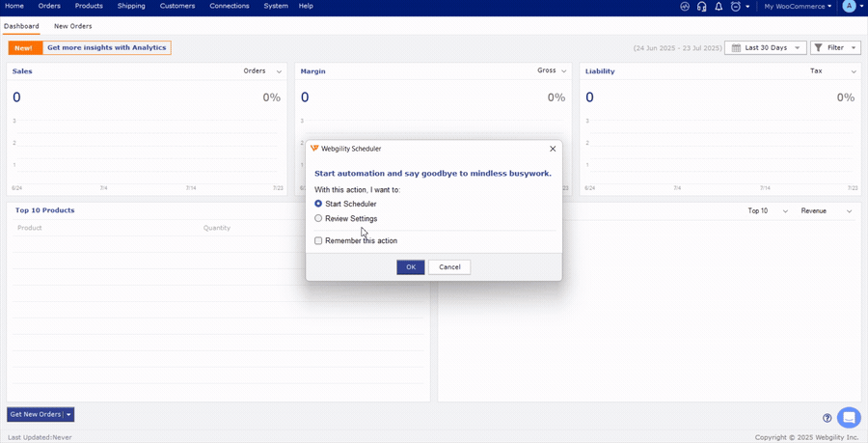Click the Sales card title
The width and height of the screenshot is (868, 443).
point(22,71)
